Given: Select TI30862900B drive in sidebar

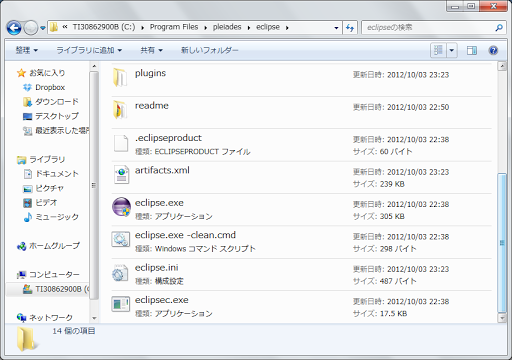Looking at the screenshot, I should click(x=56, y=289).
